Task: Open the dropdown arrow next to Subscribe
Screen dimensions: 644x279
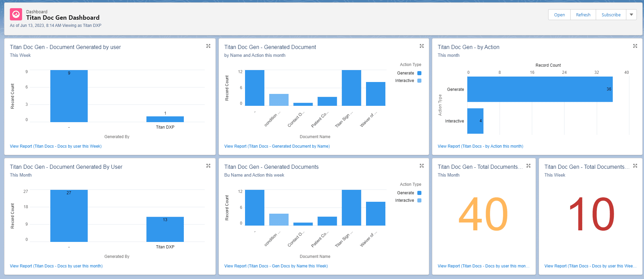Action: point(631,15)
